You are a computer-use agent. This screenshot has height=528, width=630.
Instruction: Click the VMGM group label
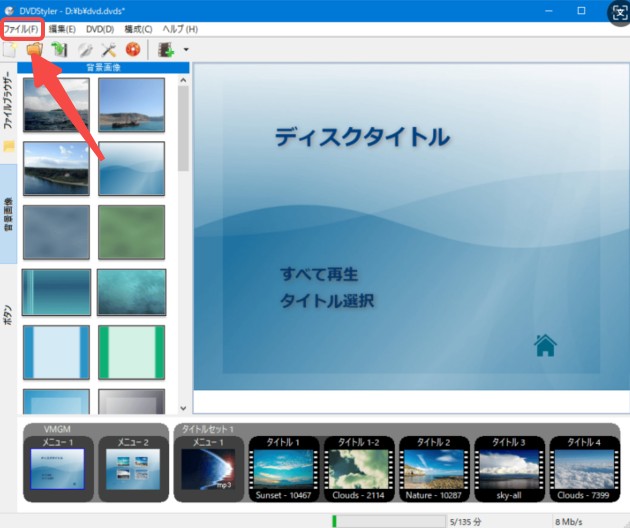tap(57, 429)
